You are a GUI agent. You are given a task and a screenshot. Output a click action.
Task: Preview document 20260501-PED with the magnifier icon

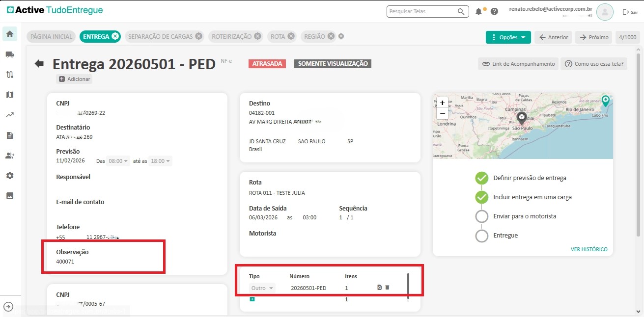(x=379, y=288)
